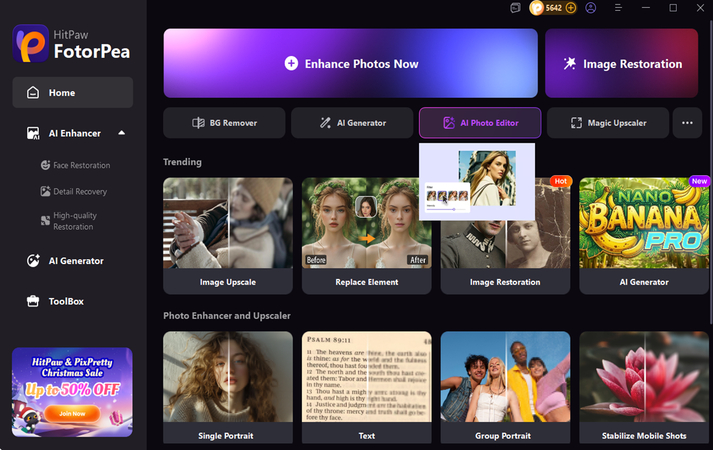Add credits with the plus coin button

click(571, 8)
